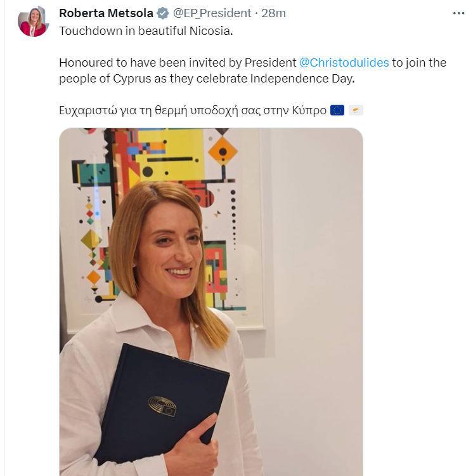Open the @Christodulides mention link

(344, 63)
